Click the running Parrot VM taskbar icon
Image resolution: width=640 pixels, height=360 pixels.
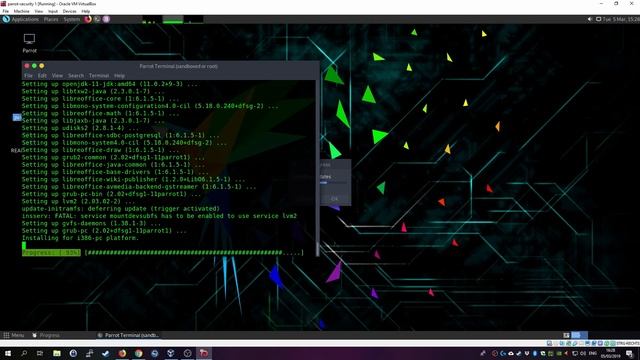(x=204, y=353)
